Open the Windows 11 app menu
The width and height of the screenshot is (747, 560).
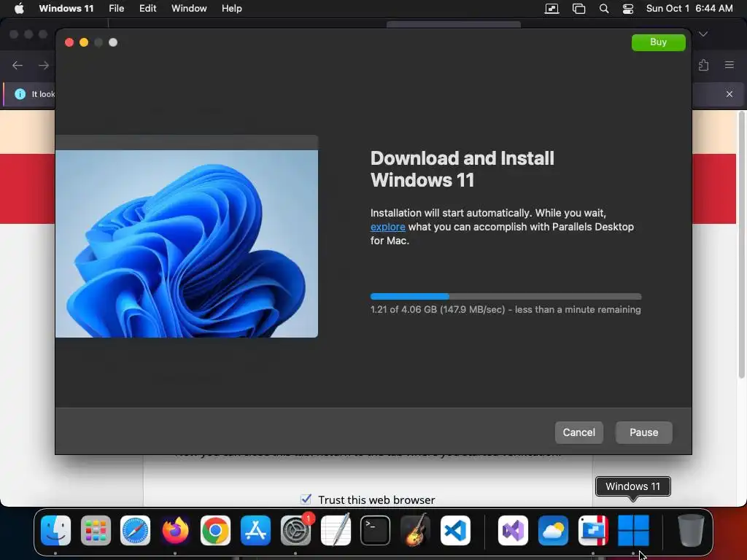66,9
